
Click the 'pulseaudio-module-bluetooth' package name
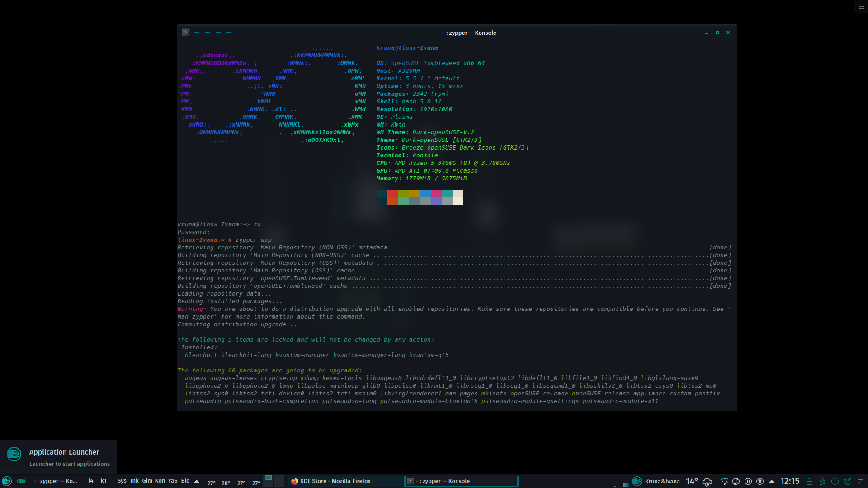(429, 401)
